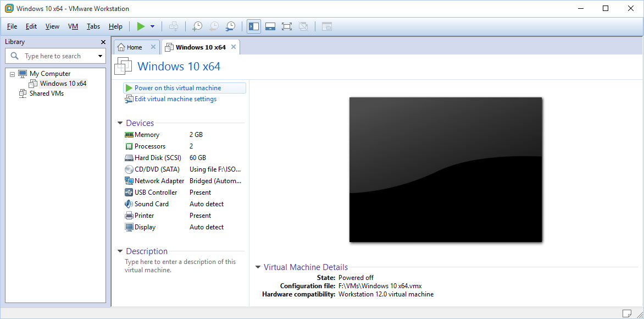Screen dimensions: 644x319
Task: Take a snapshot using the snapshot icon
Action: pos(197,26)
